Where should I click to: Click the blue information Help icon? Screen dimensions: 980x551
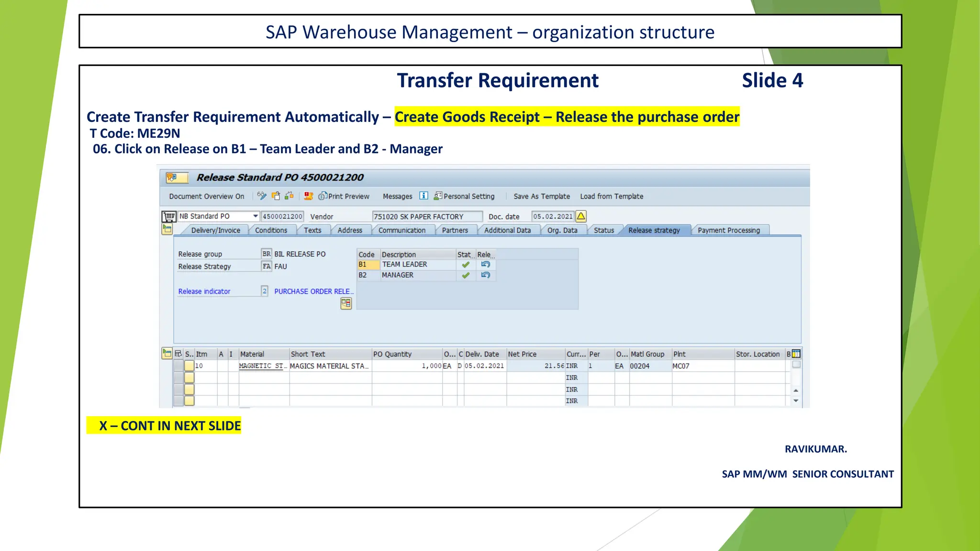[x=423, y=196]
